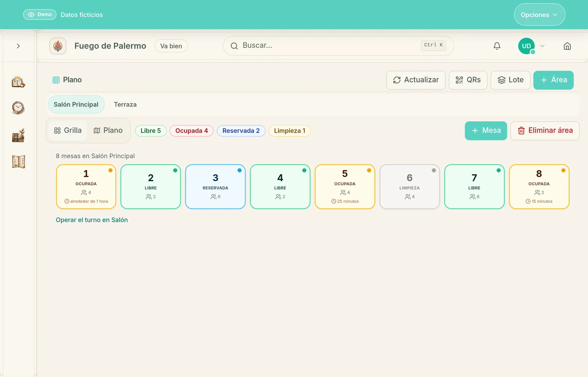
Task: Click the Va bien status badge
Action: pos(171,46)
